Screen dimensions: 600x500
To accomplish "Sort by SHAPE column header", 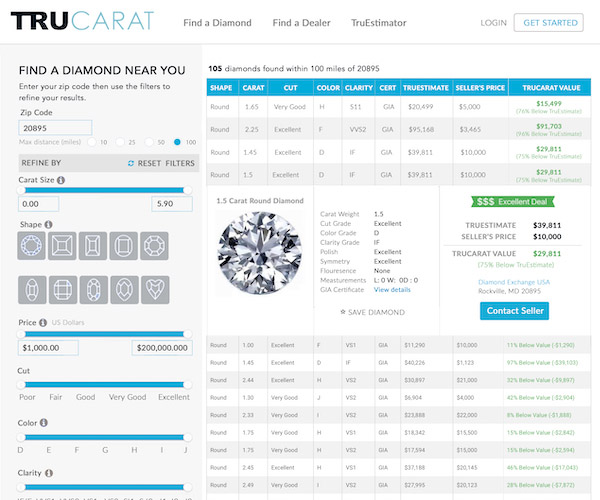I will pyautogui.click(x=221, y=88).
